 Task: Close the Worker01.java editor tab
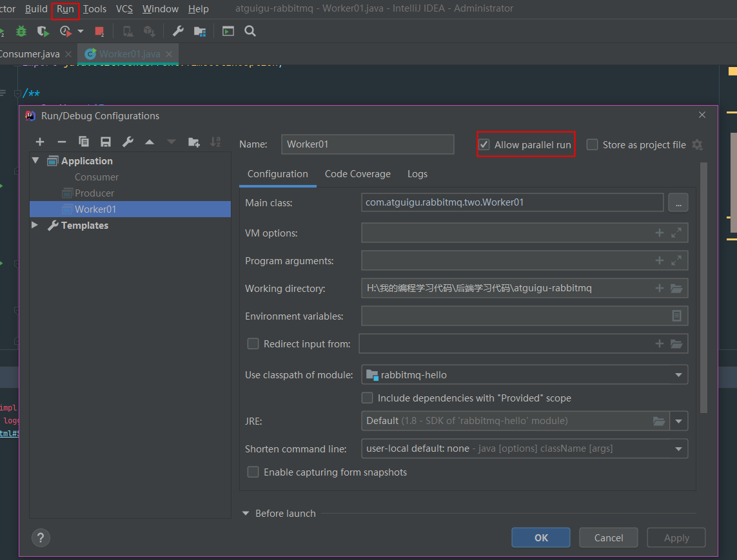(169, 54)
